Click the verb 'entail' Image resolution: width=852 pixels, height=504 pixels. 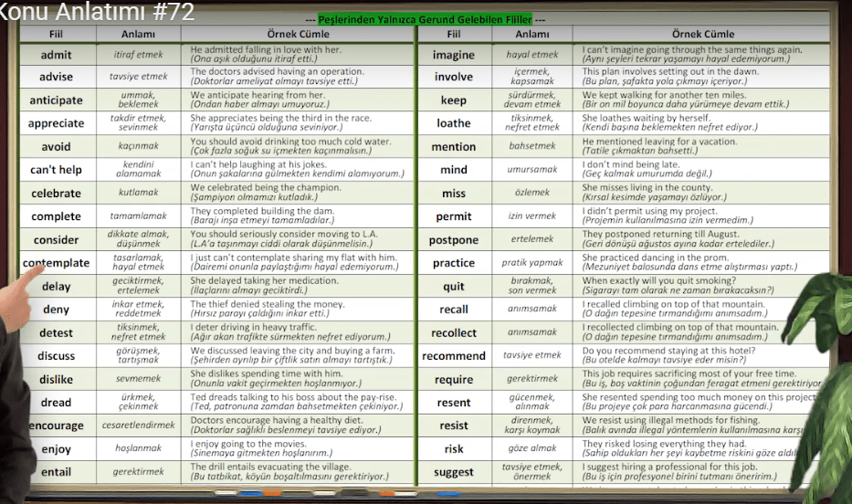coord(56,472)
